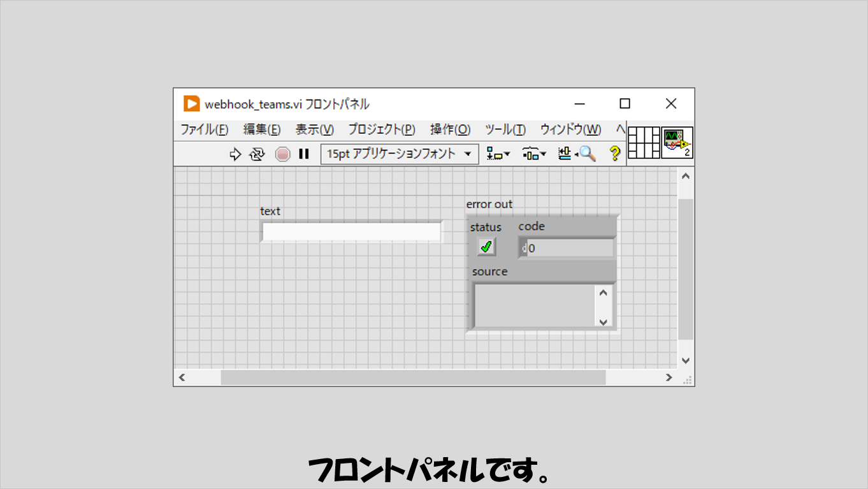
Task: Open the 編集(E) menu
Action: 262,129
